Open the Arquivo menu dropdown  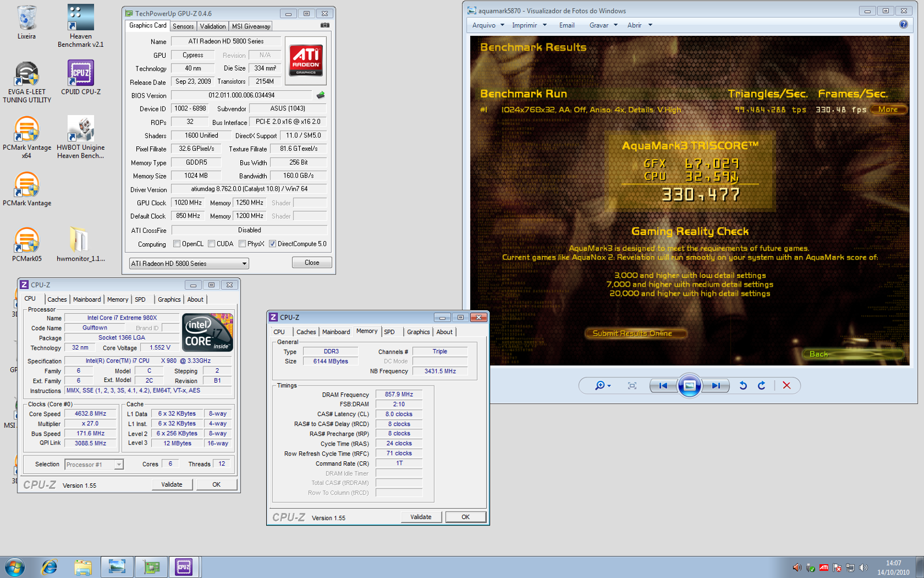click(489, 25)
